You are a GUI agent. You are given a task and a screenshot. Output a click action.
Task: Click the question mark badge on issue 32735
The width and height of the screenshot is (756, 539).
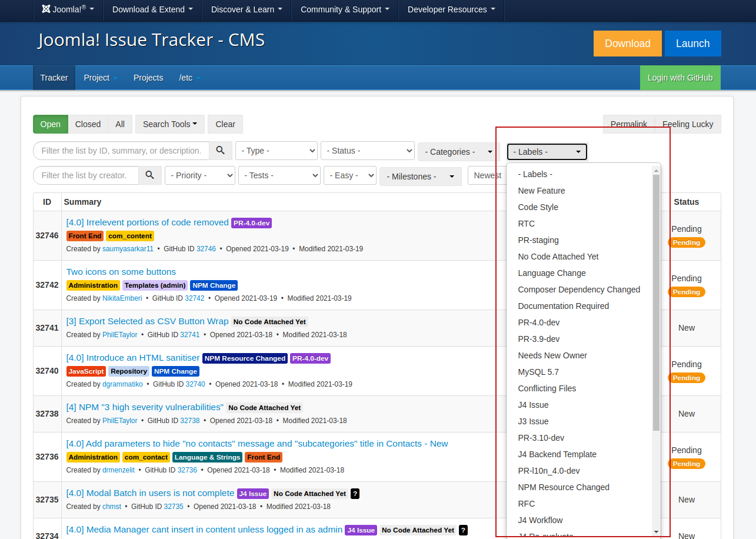tap(355, 494)
